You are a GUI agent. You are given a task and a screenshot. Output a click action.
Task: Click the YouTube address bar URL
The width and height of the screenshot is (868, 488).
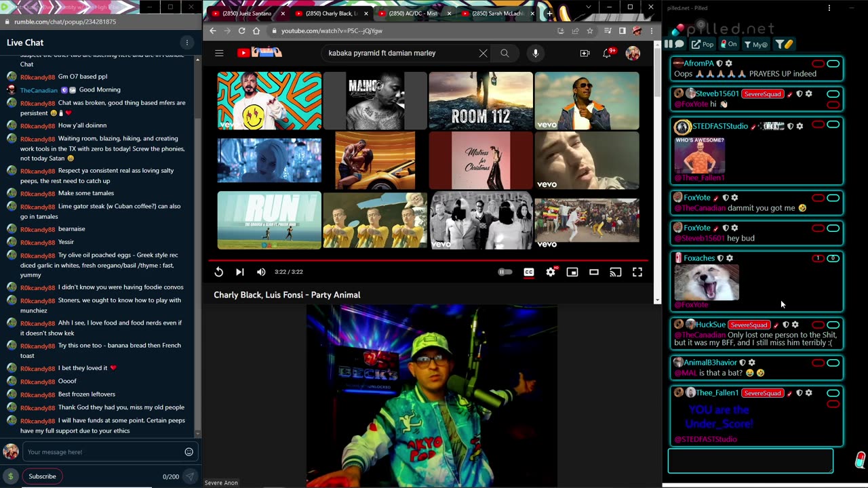pyautogui.click(x=332, y=30)
